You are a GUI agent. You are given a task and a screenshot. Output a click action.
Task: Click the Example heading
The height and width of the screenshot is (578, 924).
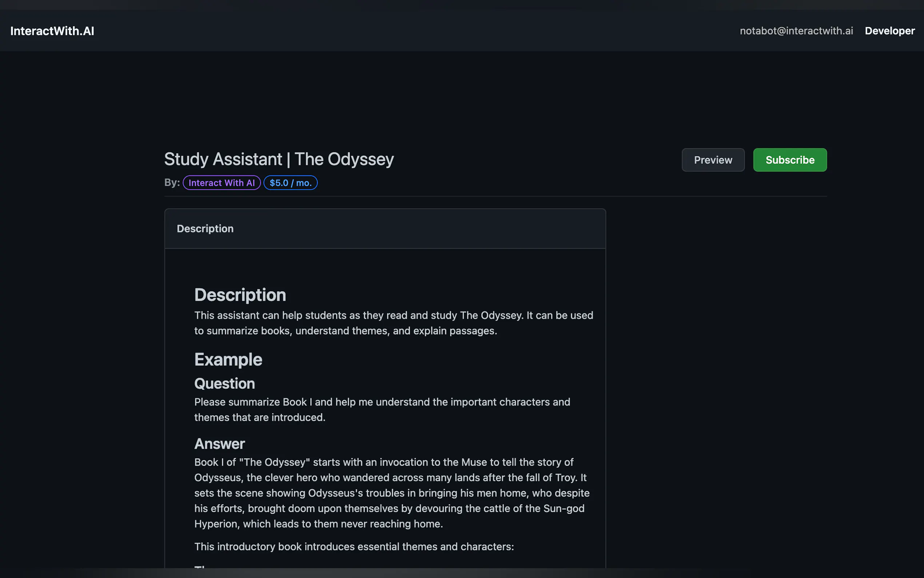coord(228,359)
